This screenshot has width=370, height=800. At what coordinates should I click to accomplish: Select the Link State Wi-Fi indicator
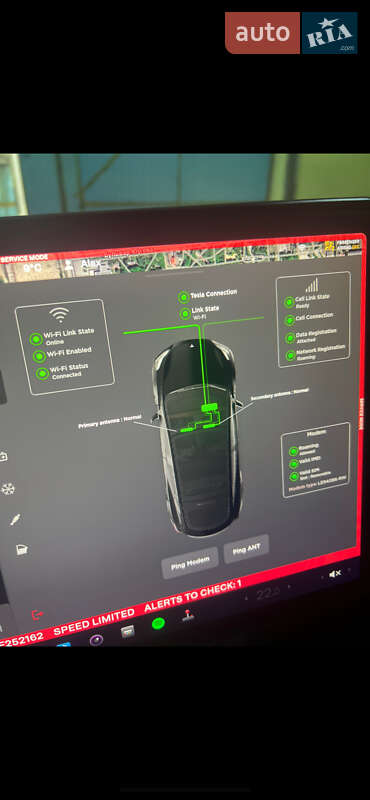coord(184,313)
